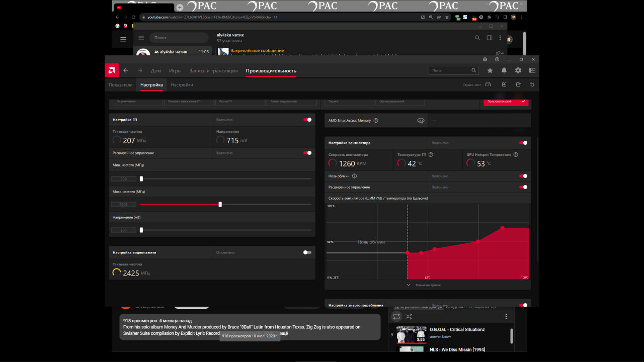The image size is (644, 362).
Task: Open the Telegram chat three-dot menu
Action: [500, 38]
